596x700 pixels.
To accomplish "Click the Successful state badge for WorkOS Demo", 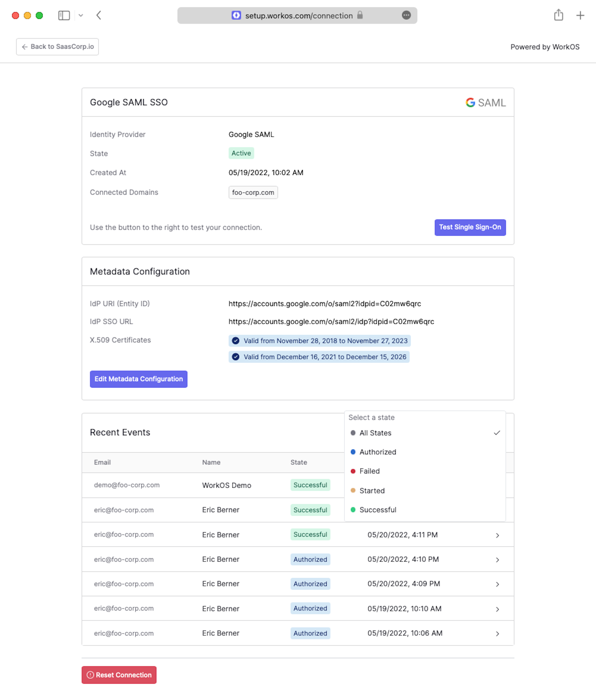I will 309,485.
